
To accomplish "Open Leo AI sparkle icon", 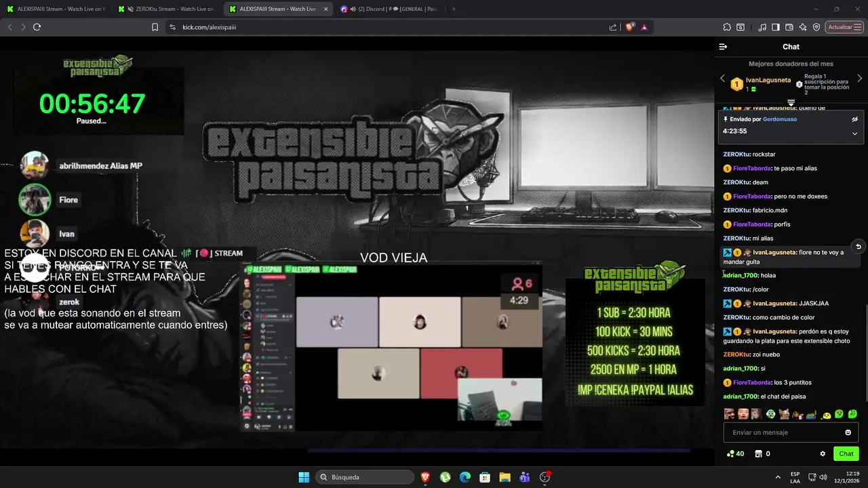I will [x=803, y=27].
